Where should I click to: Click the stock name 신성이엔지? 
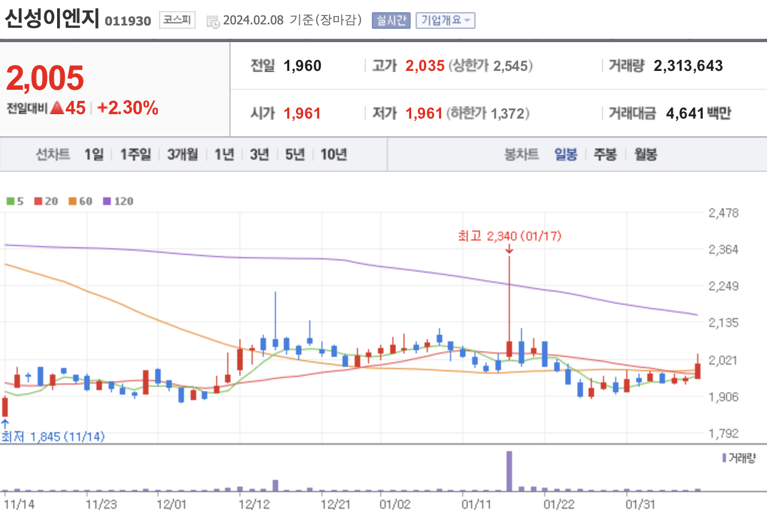(x=52, y=18)
